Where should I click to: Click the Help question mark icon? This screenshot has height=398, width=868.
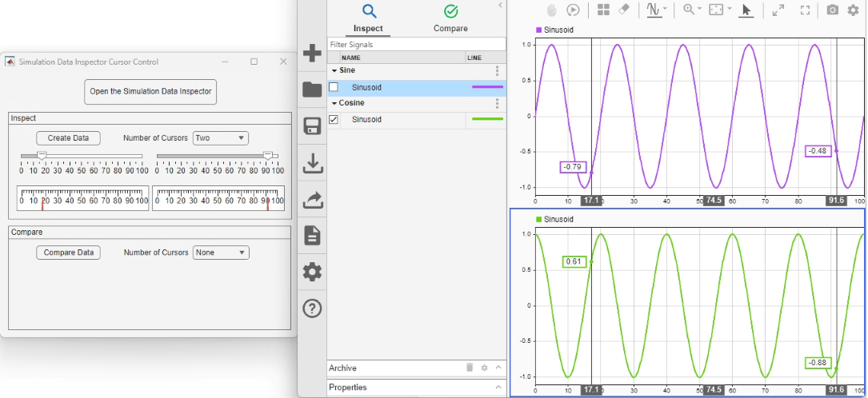tap(312, 308)
